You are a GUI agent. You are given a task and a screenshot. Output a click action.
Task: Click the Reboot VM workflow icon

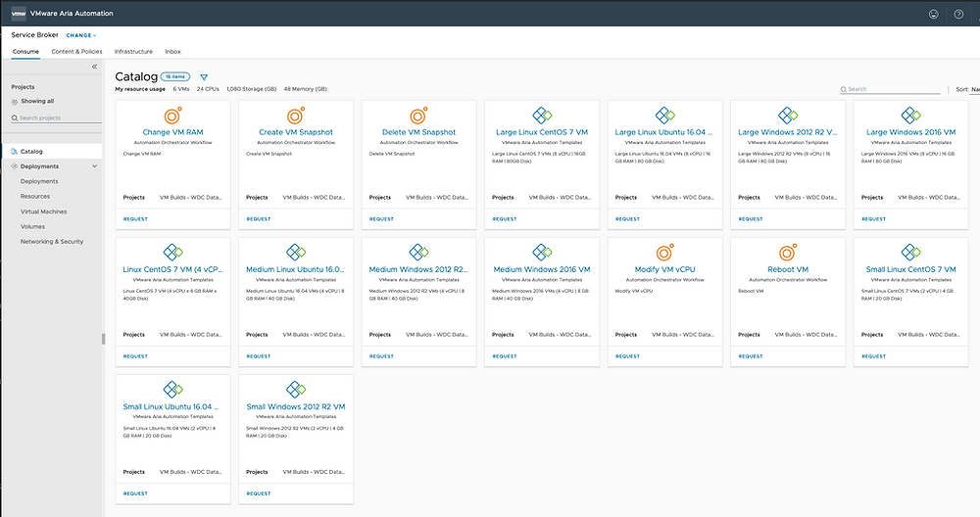[788, 253]
